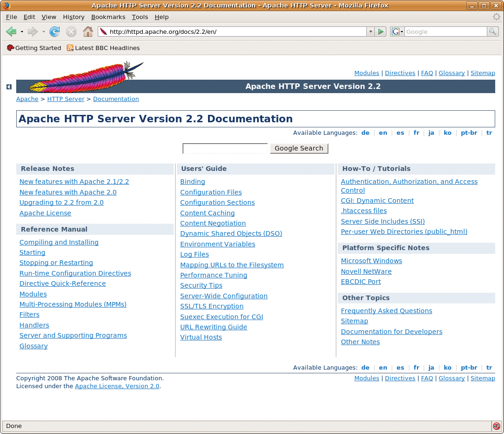Open the Back history dropdown arrow

pyautogui.click(x=22, y=31)
